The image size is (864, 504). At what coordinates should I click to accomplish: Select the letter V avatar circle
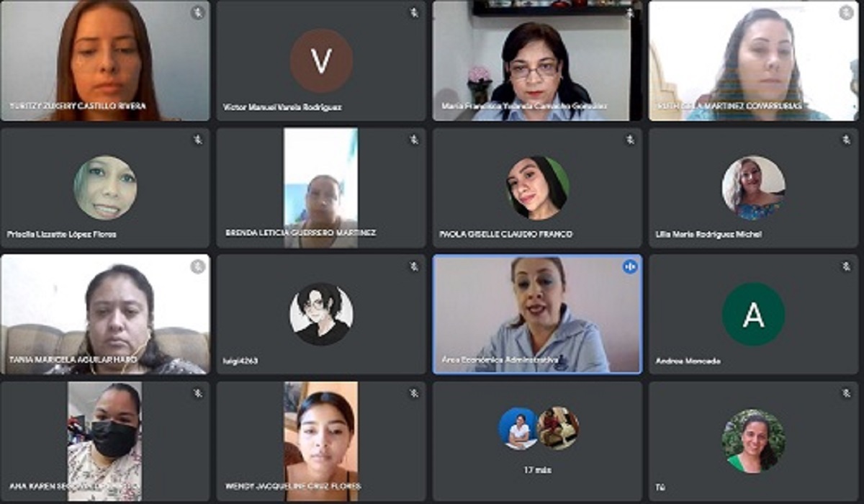pyautogui.click(x=321, y=61)
